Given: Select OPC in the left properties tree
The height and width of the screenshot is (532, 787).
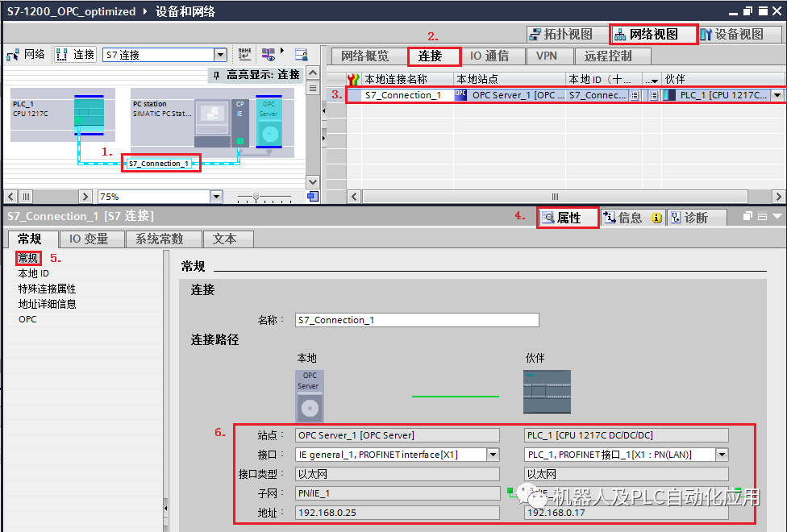Looking at the screenshot, I should (x=27, y=318).
